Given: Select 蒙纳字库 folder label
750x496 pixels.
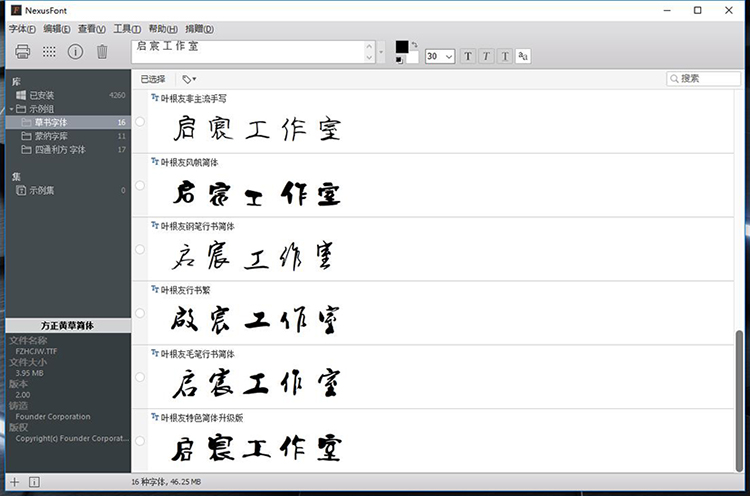Looking at the screenshot, I should pyautogui.click(x=51, y=136).
